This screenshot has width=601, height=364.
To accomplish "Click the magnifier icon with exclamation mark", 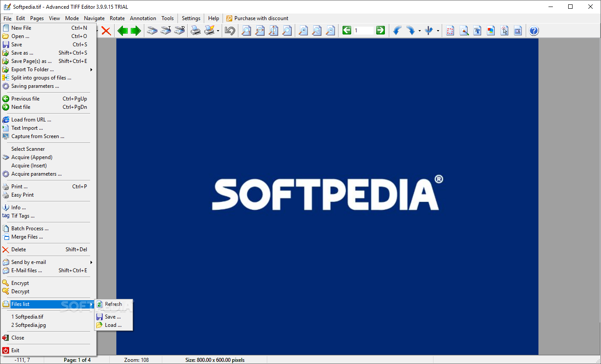I will [246, 31].
